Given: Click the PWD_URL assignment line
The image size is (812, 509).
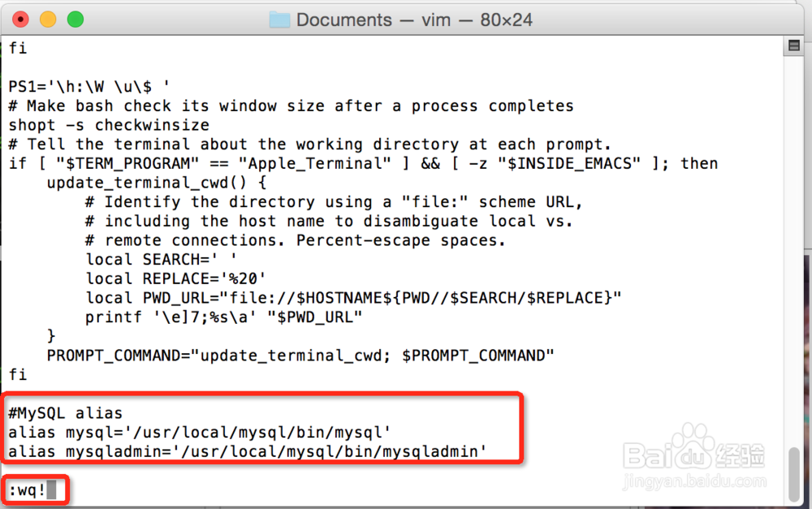Looking at the screenshot, I should [353, 298].
